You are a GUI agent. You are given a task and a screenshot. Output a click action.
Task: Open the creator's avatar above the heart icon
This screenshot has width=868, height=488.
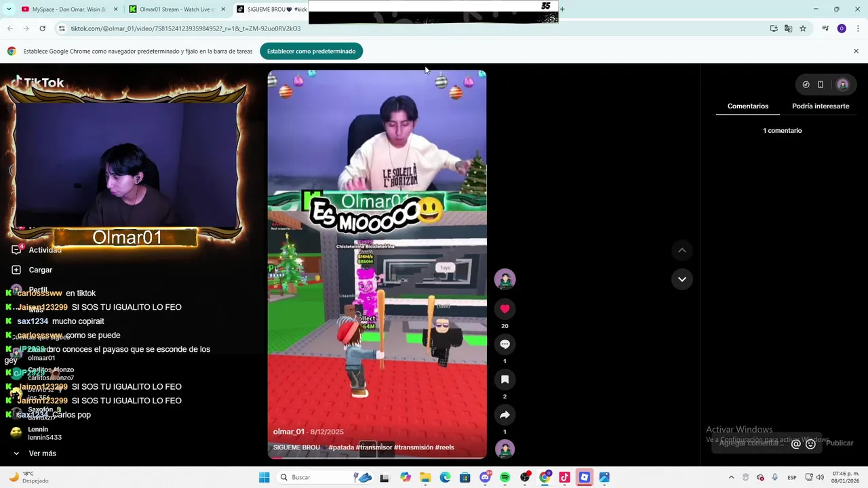[505, 279]
